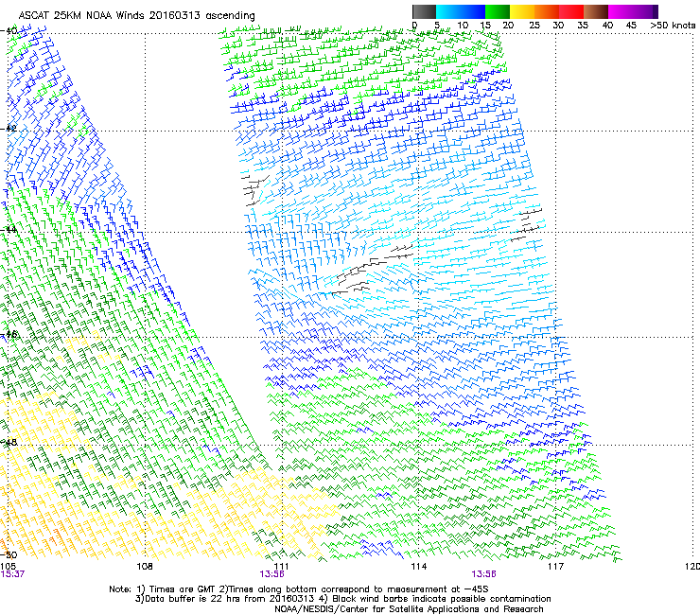
Task: Click the yellow 20-25 knots legend swatch
Action: point(522,11)
